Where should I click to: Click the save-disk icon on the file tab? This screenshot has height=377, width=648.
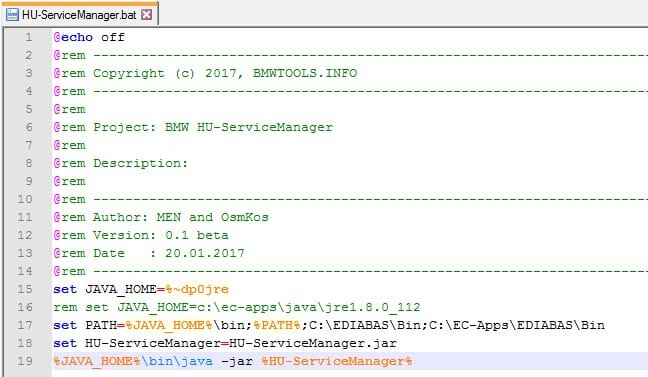pos(12,15)
